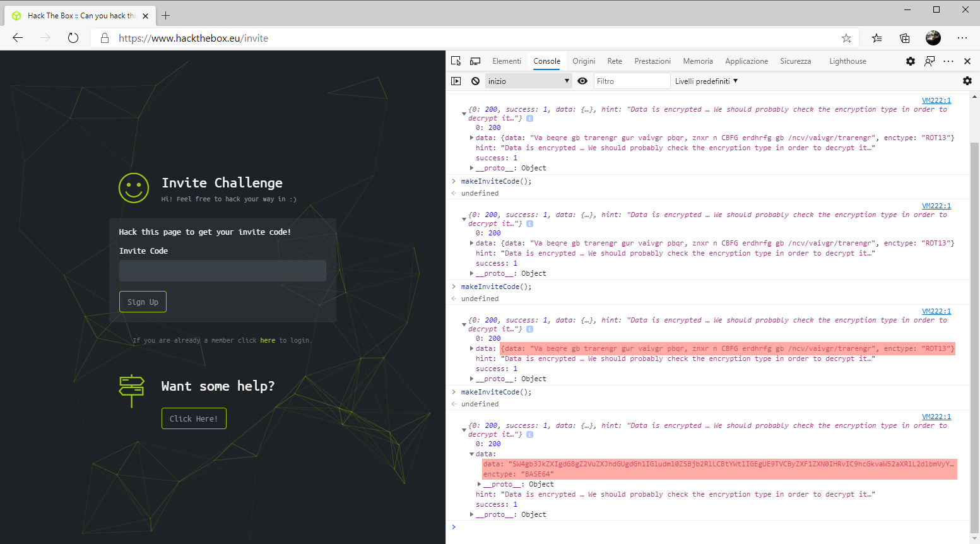Select the inspect element picker icon
This screenshot has height=544, width=980.
pyautogui.click(x=456, y=61)
